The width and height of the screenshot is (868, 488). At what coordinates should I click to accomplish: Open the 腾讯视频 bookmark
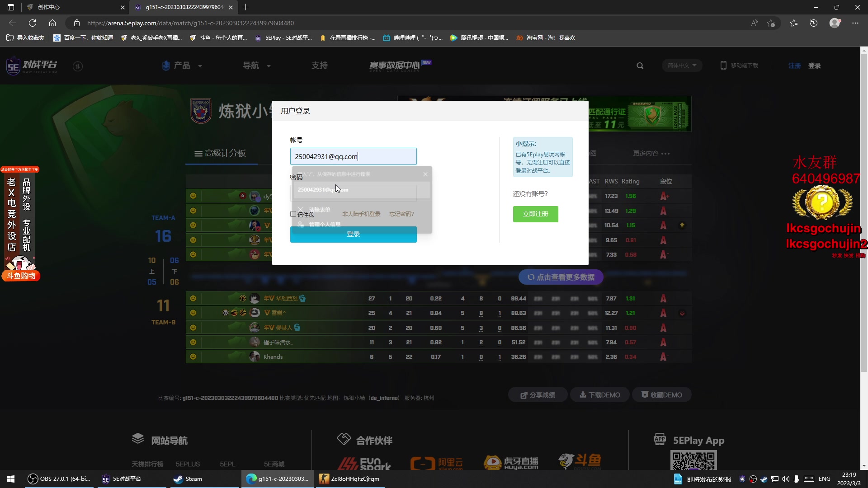(x=479, y=38)
